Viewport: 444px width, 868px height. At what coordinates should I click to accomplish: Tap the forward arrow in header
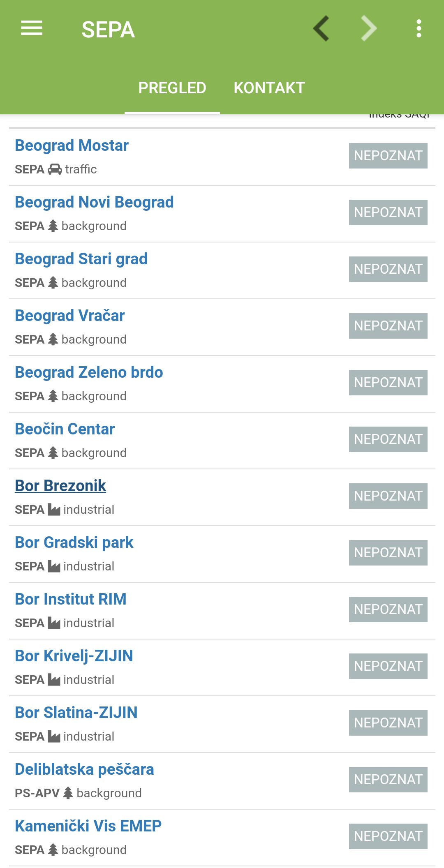[x=368, y=28]
